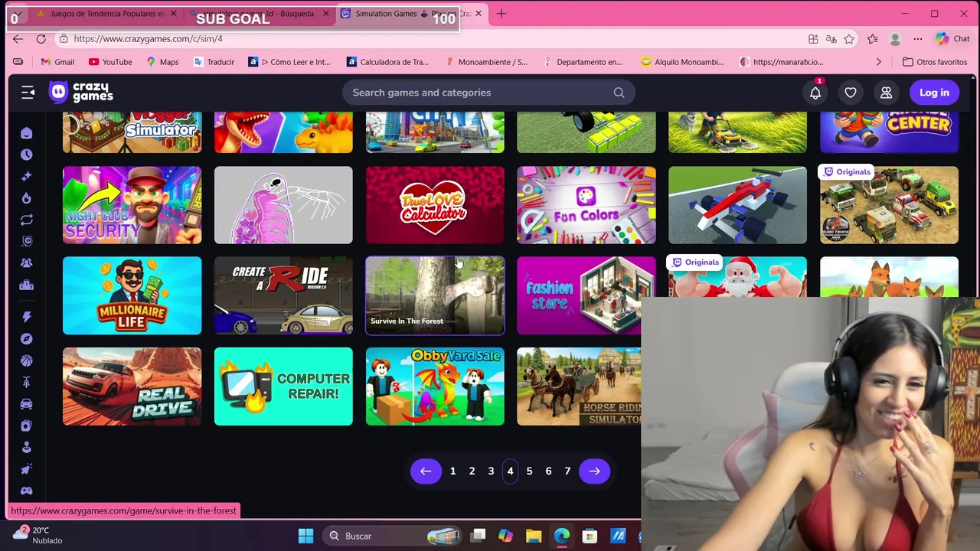
Task: Open favorites heart icon in header
Action: pos(851,93)
